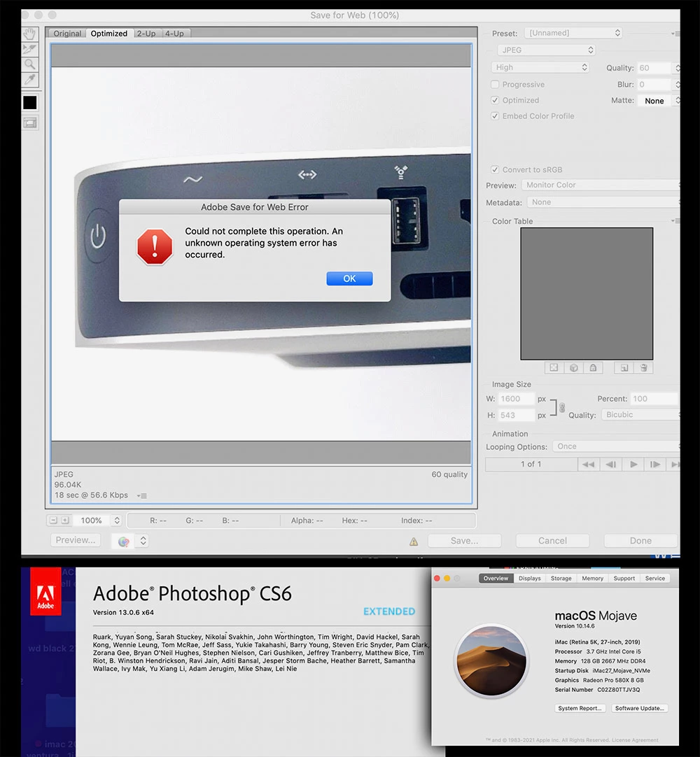
Task: Click the Cancel button
Action: [x=553, y=541]
